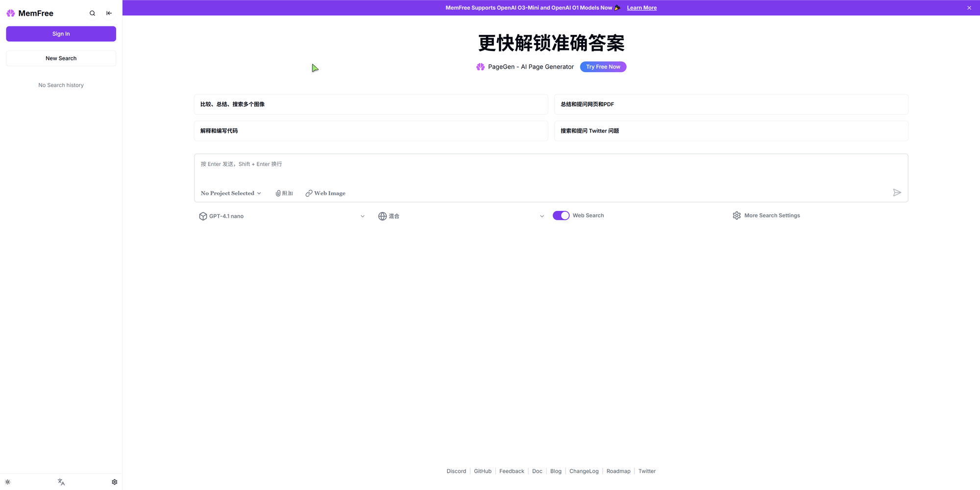Open the Learn More link
Screen dimensions: 980x490
642,8
